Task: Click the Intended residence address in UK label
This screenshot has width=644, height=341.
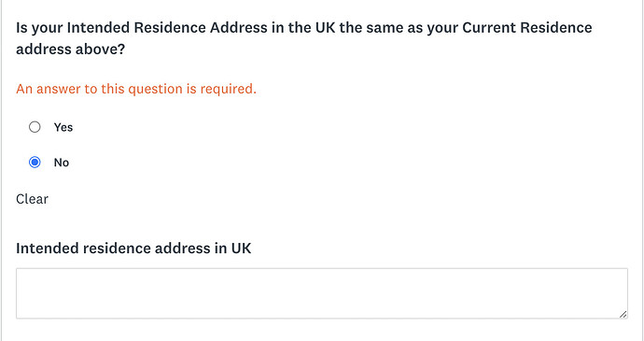Action: pos(133,249)
